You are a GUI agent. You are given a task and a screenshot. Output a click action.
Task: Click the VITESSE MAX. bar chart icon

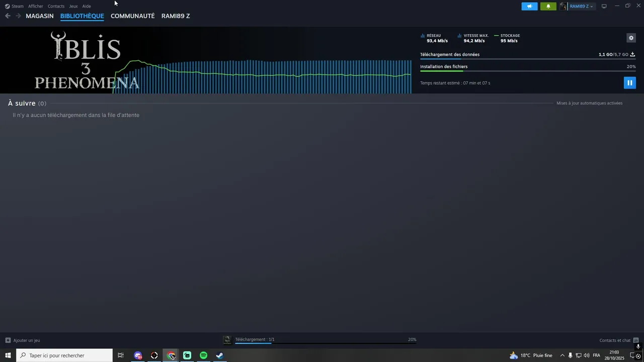459,36
